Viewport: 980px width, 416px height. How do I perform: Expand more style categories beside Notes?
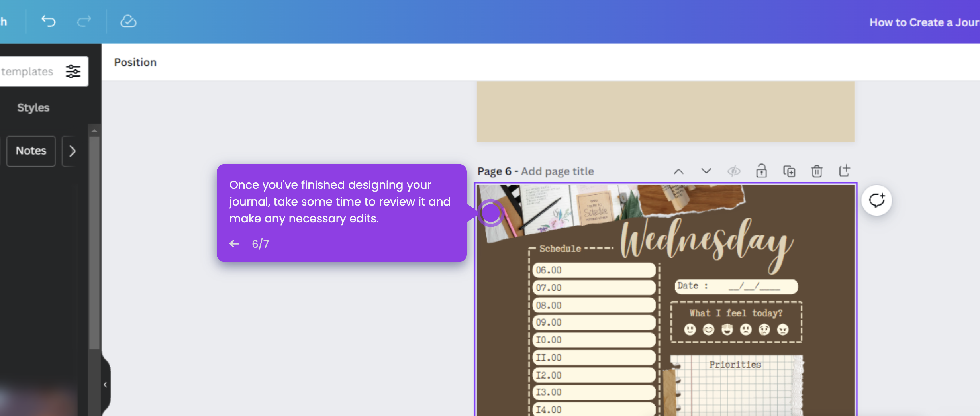(73, 151)
